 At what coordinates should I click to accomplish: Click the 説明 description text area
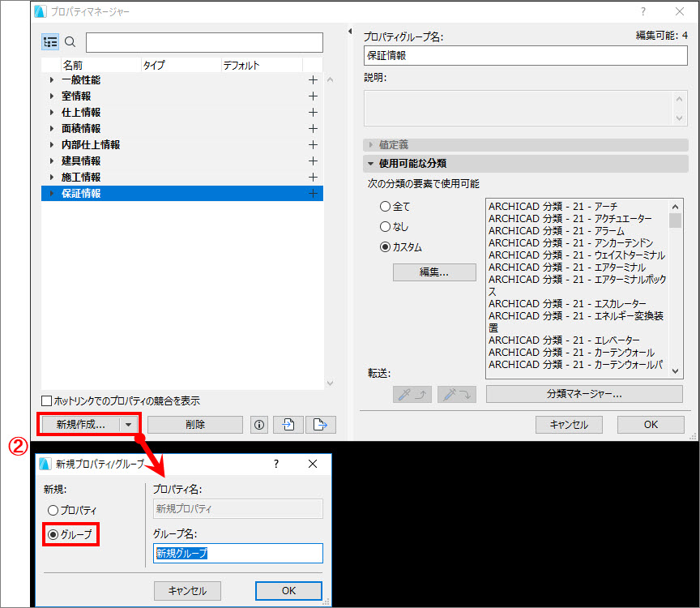point(526,109)
